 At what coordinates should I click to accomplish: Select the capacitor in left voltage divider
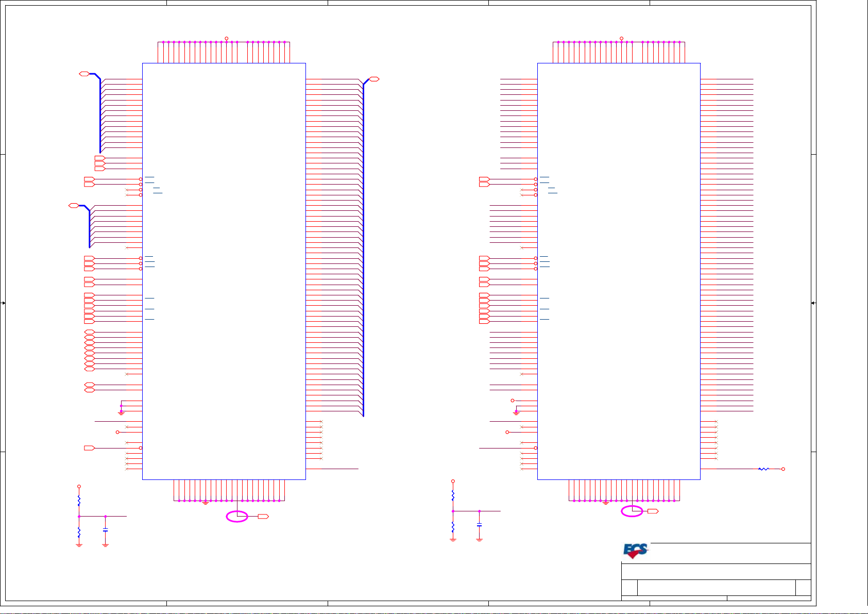(x=105, y=530)
